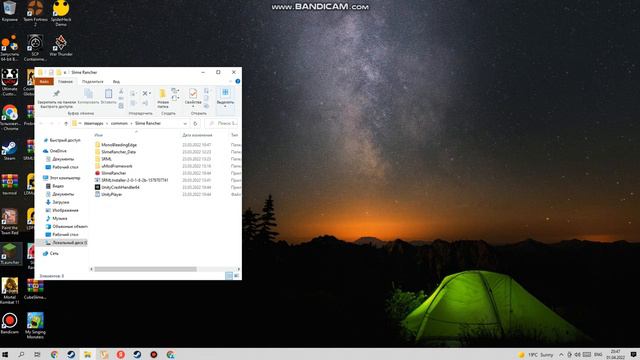Screen dimensions: 640x360
Task: Click 'steamapps' in the address path
Action: (93, 123)
